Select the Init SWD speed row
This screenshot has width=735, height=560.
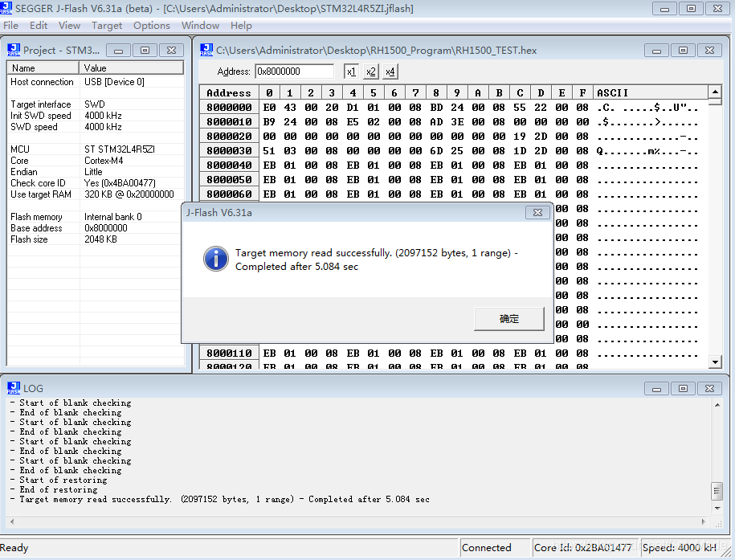(x=95, y=116)
